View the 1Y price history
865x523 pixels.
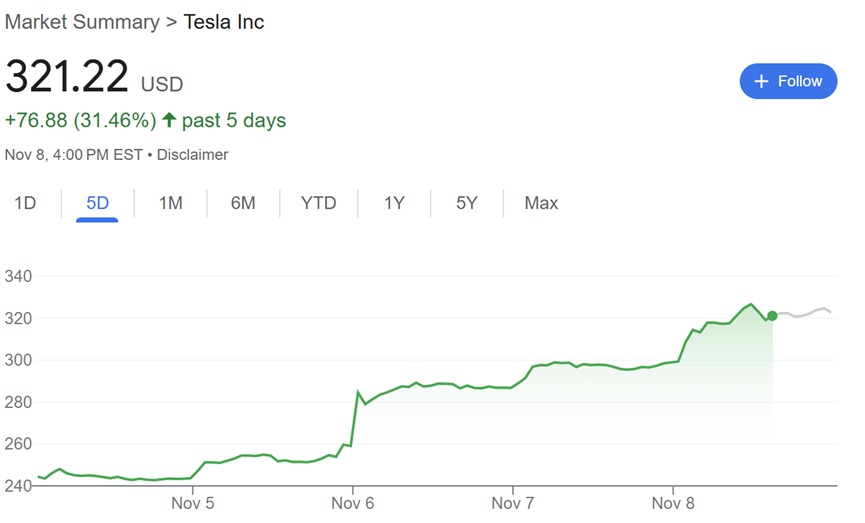394,203
